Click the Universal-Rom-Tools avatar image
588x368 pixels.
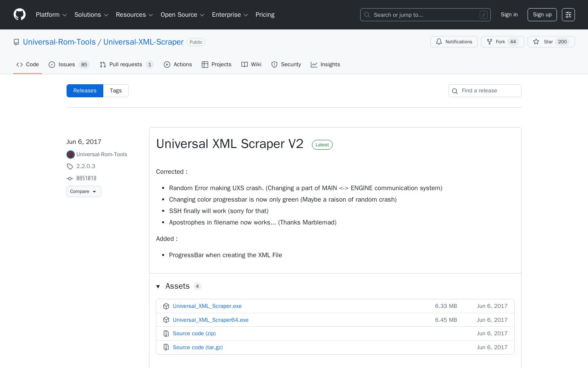point(71,155)
